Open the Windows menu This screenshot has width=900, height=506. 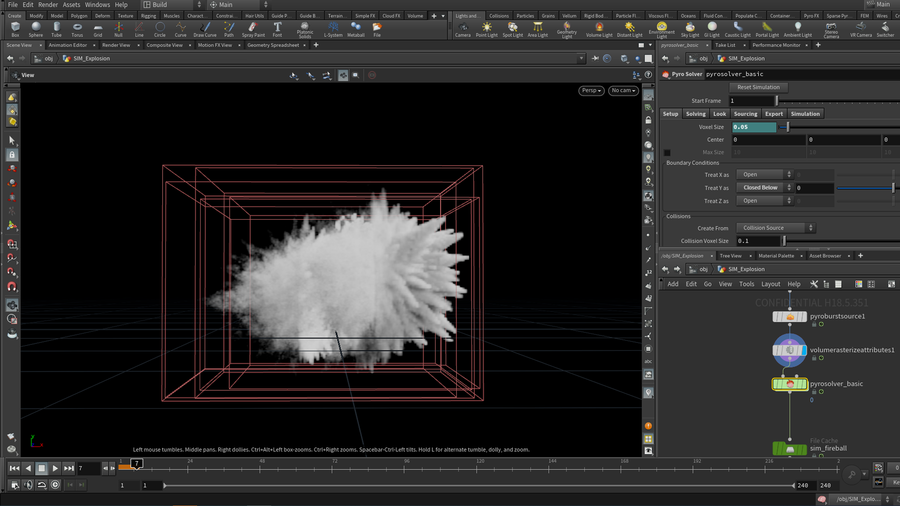[x=97, y=5]
